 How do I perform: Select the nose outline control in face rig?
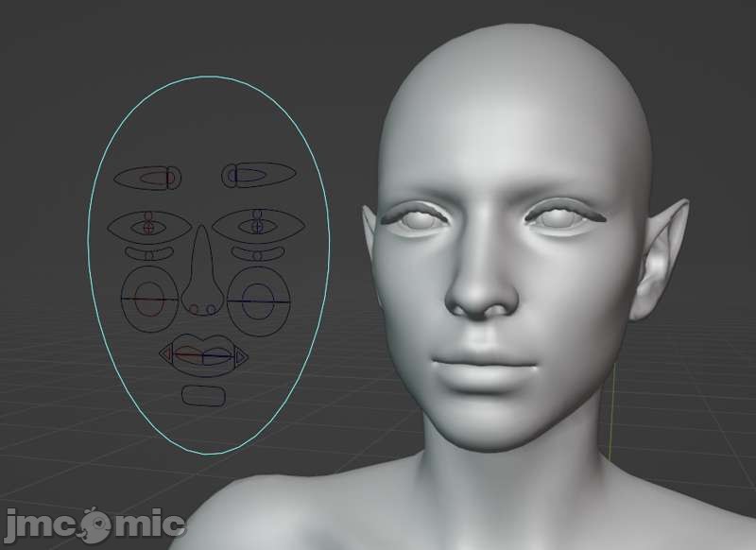click(x=203, y=270)
